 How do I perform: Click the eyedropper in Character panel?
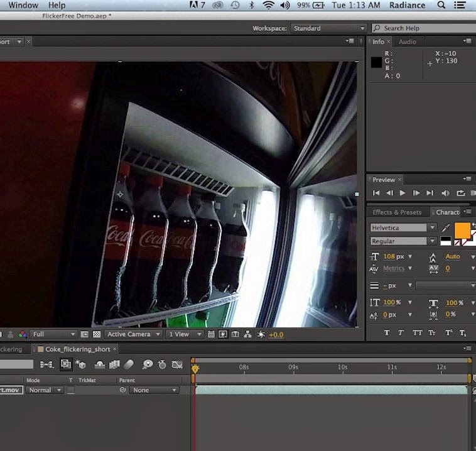446,228
